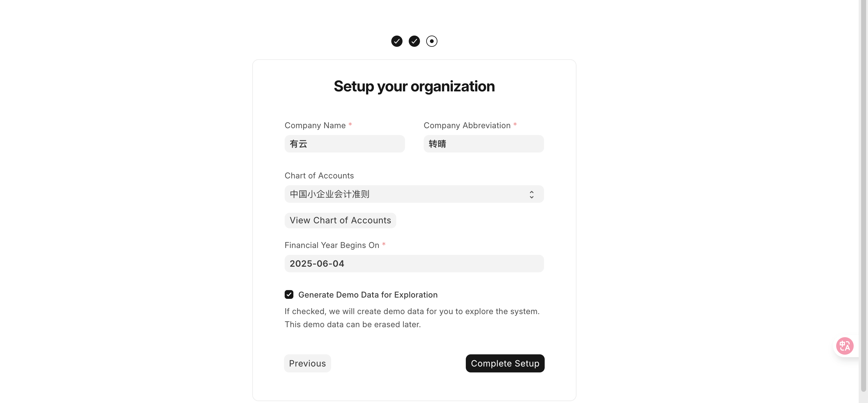The height and width of the screenshot is (403, 868).
Task: Click the Generate Demo Data for Exploration label
Action: pyautogui.click(x=368, y=295)
